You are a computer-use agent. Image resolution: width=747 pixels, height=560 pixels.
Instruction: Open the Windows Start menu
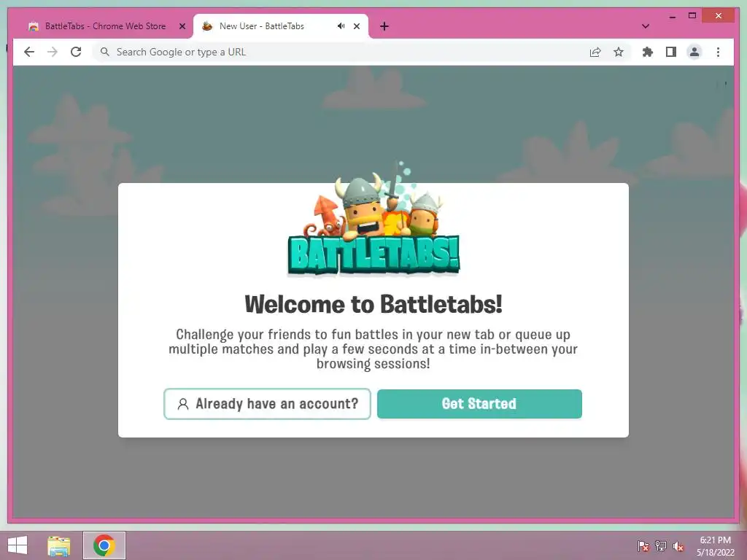(18, 545)
